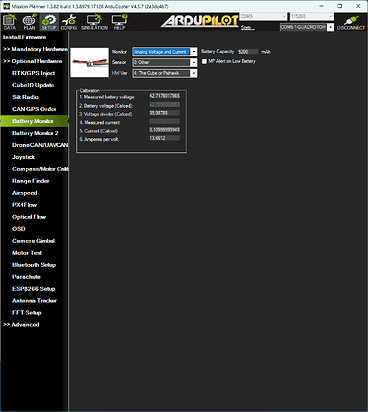Click the Stats link
Screen dimensions: 368x412
[x=247, y=27]
